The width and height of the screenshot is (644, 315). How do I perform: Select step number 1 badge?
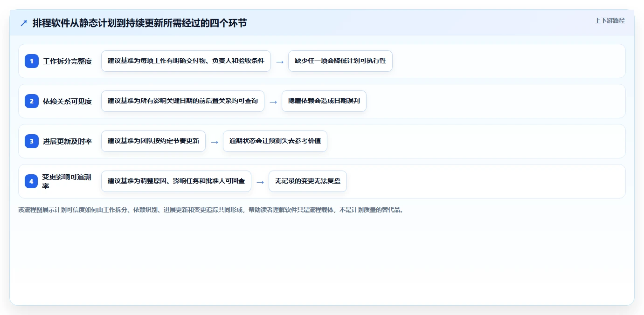pyautogui.click(x=32, y=61)
